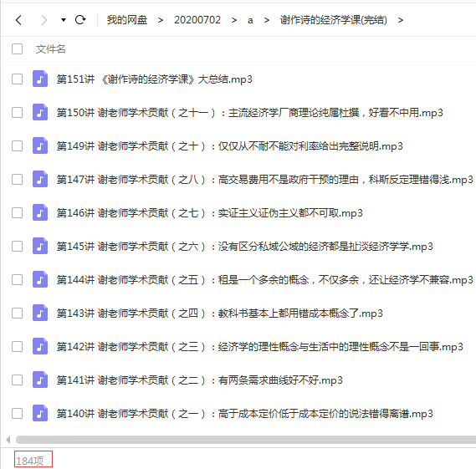
Task: Click the back navigation arrow
Action: click(18, 20)
